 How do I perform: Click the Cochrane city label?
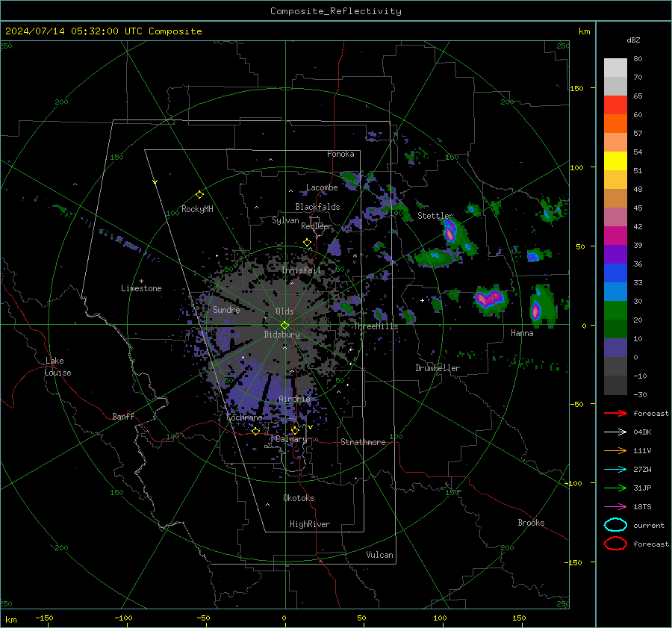(244, 417)
